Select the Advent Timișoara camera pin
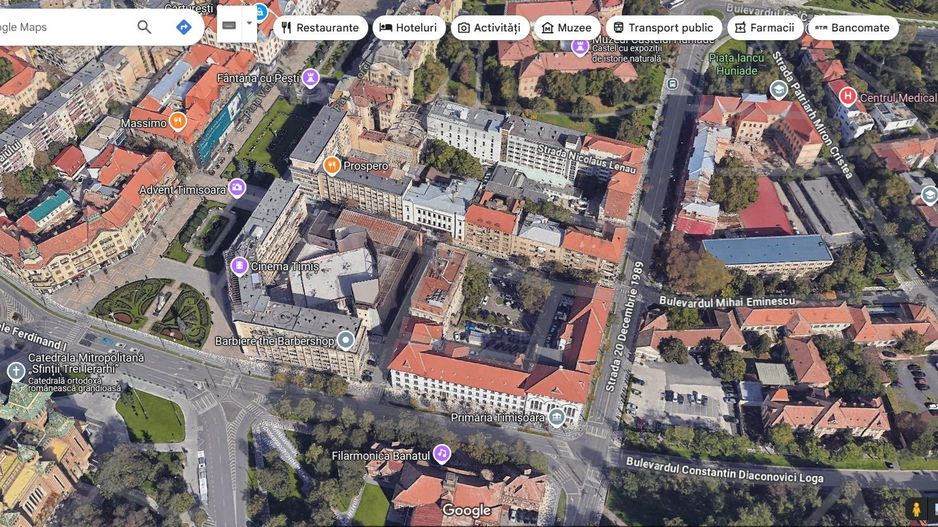The width and height of the screenshot is (938, 527). click(237, 188)
